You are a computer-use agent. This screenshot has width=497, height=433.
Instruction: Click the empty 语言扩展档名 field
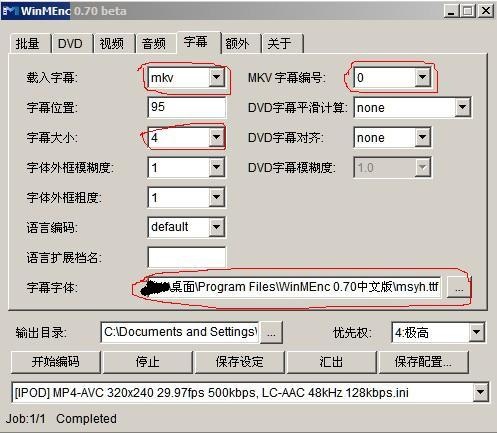(186, 257)
